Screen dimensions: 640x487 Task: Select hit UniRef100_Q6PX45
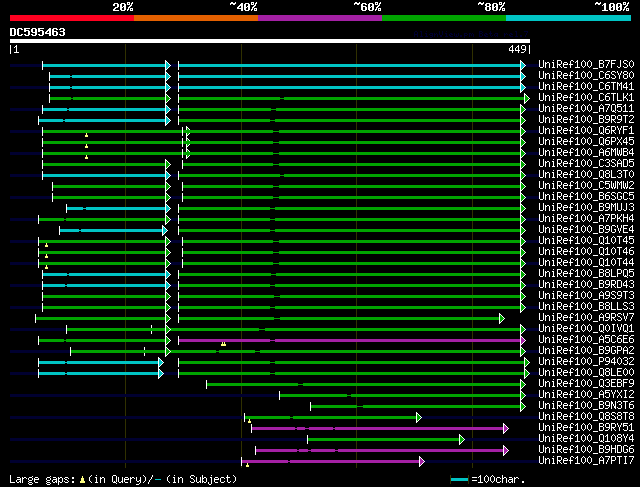pyautogui.click(x=586, y=142)
